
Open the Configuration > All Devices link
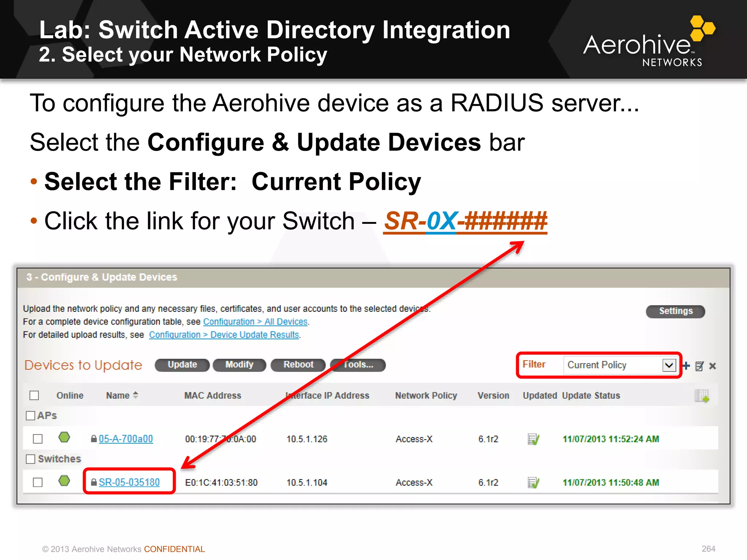click(255, 322)
